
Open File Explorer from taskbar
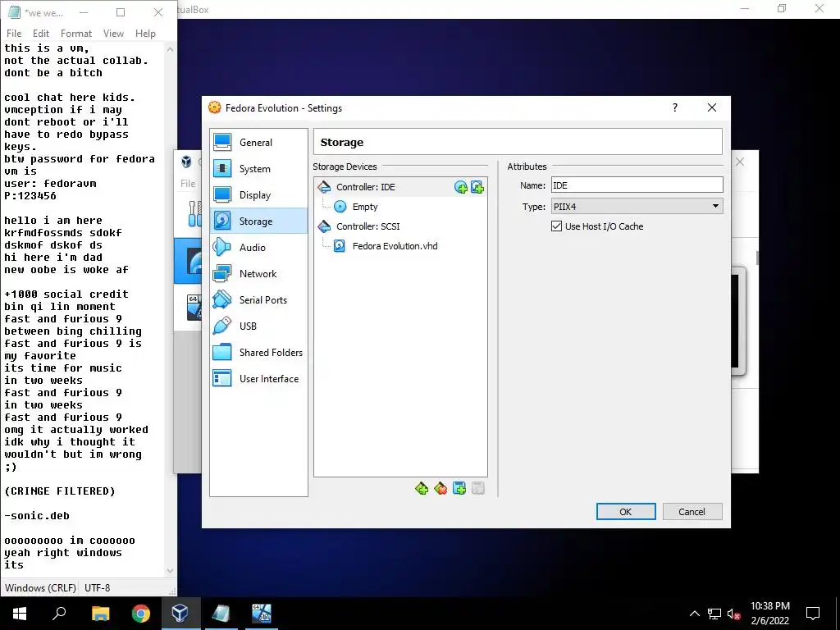click(100, 614)
